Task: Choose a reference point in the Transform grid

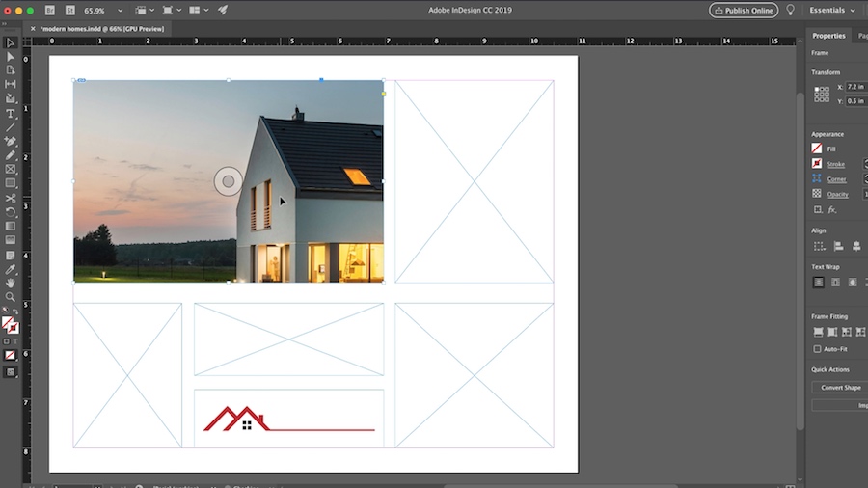Action: pos(822,95)
